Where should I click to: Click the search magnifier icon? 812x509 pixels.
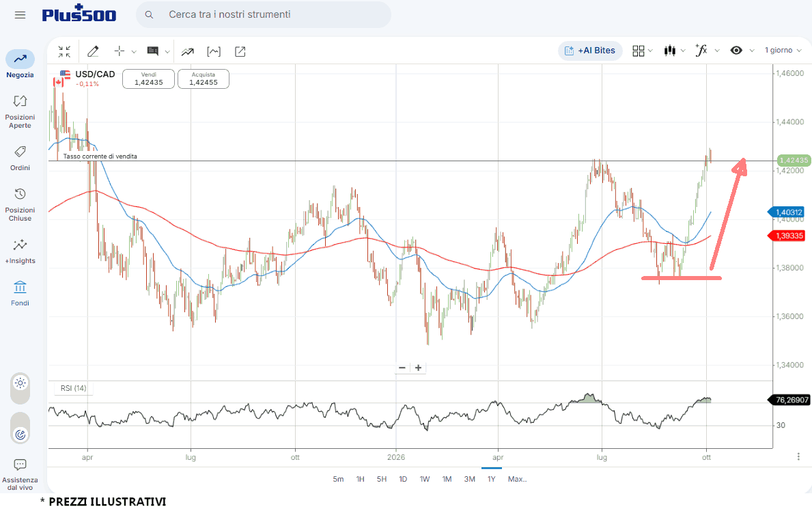coord(149,14)
